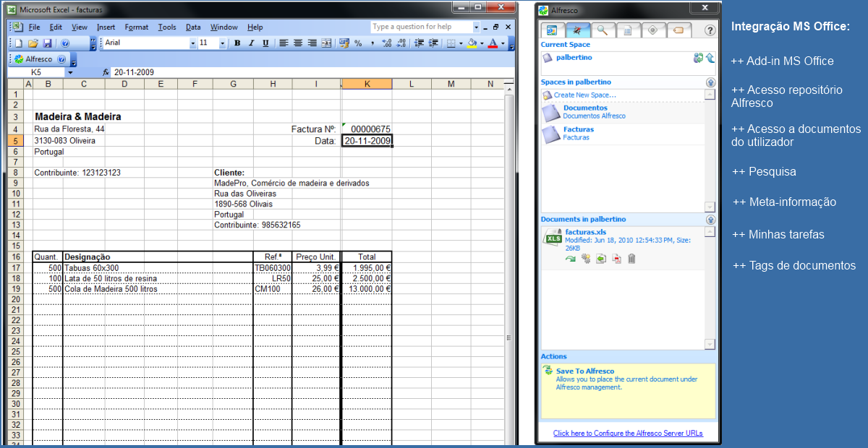
Task: Click the Create New Space link
Action: (x=585, y=95)
